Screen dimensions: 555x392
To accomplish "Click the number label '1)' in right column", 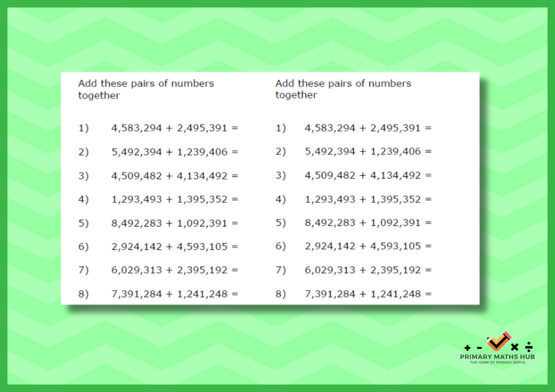I will click(281, 128).
